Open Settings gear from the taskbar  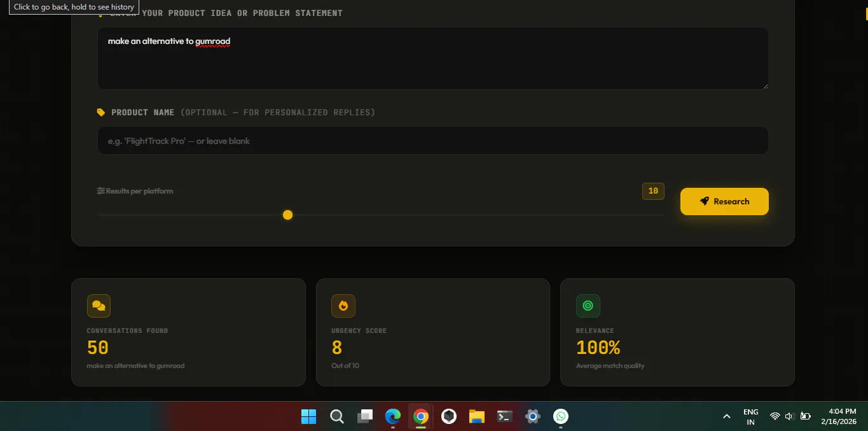(x=533, y=416)
